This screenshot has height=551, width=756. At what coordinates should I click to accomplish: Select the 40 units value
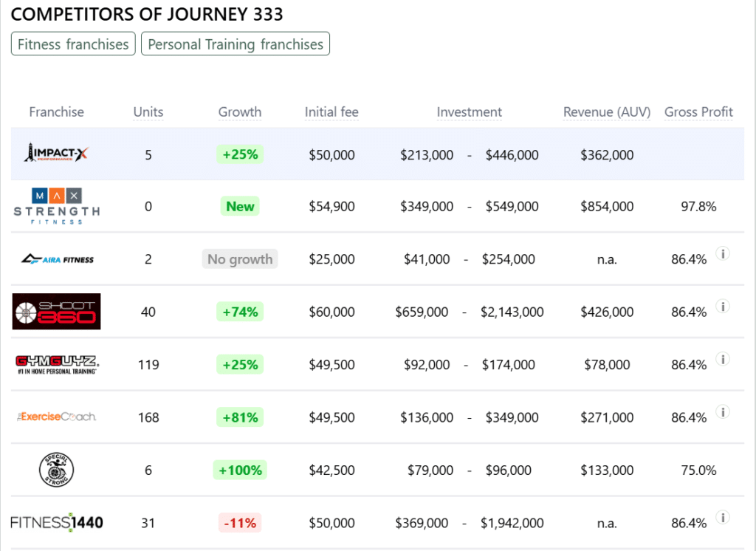tap(148, 312)
